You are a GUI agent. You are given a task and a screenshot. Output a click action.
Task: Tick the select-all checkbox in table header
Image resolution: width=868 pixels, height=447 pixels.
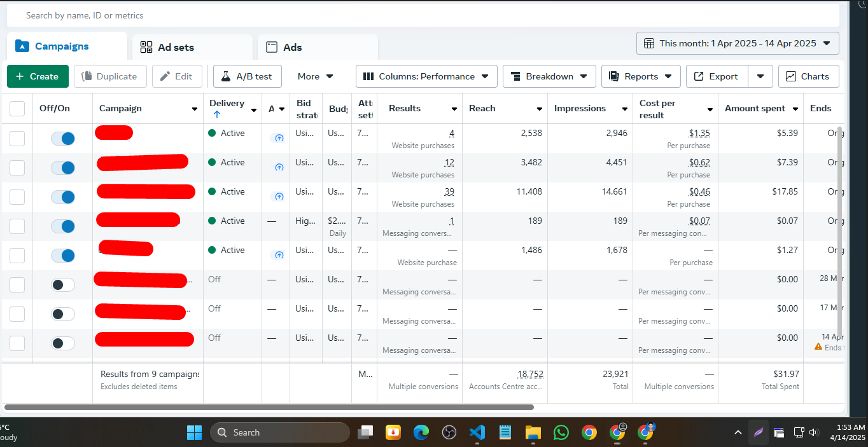pyautogui.click(x=17, y=109)
